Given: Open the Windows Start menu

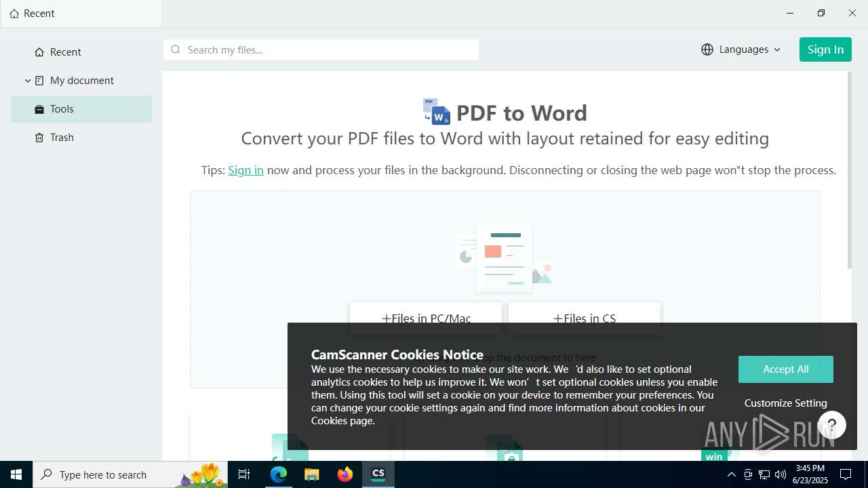Looking at the screenshot, I should (x=16, y=474).
